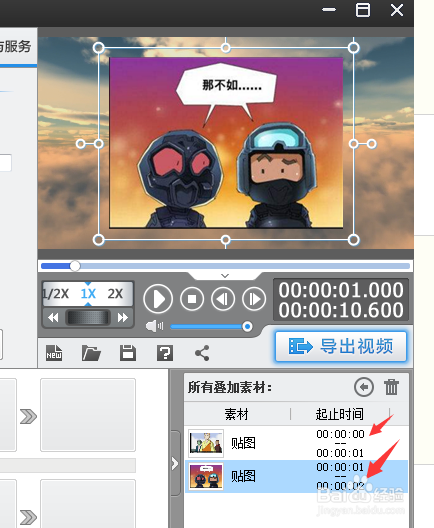Step to the next frame
This screenshot has height=528, width=434.
tap(254, 299)
